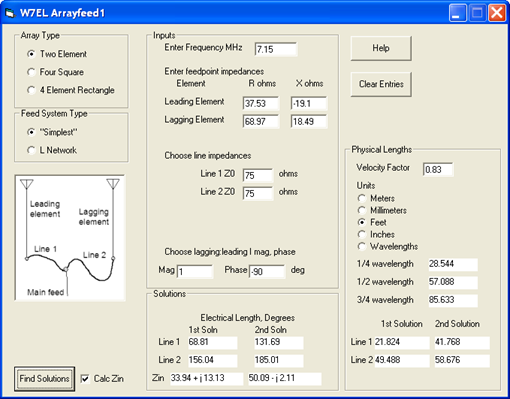
Task: Set units to Meters
Action: [376, 198]
